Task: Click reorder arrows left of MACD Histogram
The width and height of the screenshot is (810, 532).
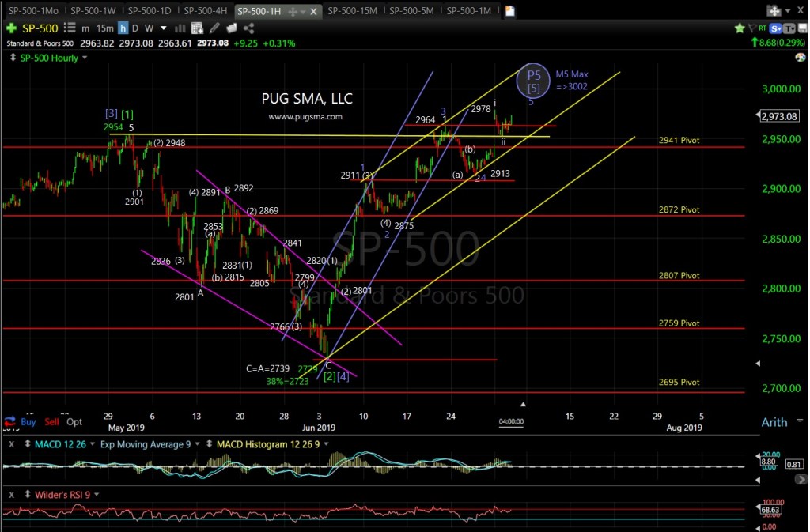Action: pos(209,443)
